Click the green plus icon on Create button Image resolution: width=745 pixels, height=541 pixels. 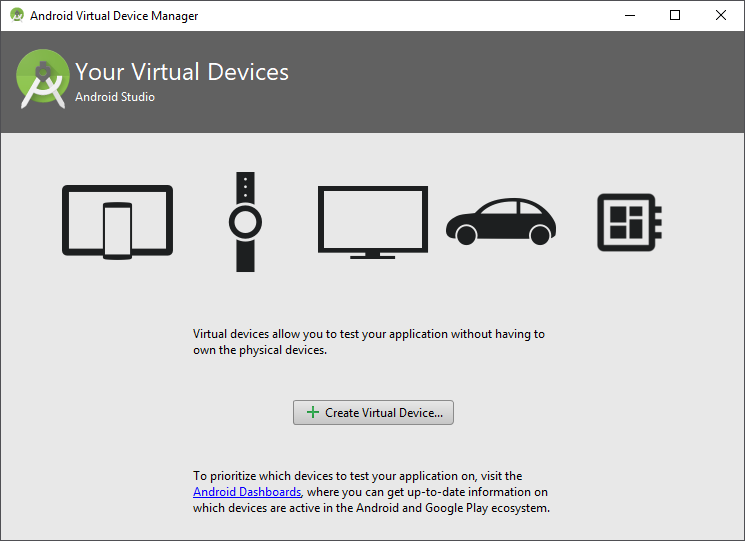313,412
